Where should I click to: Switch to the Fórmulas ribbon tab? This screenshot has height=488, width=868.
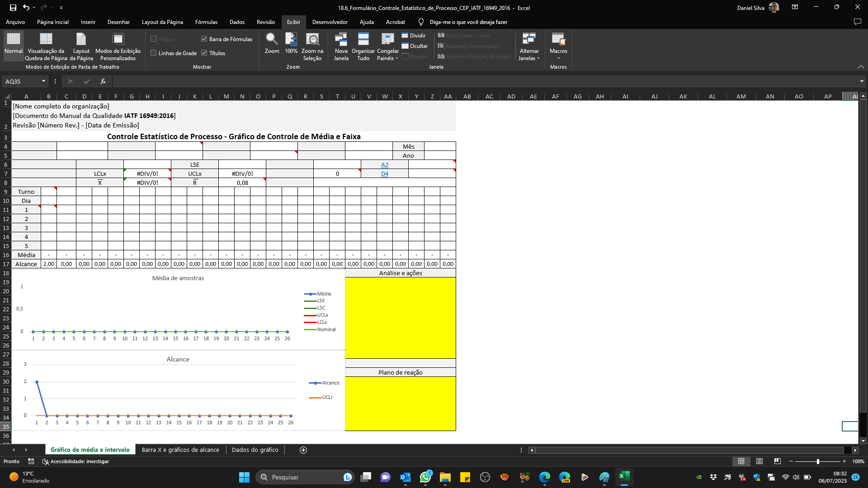pos(206,22)
